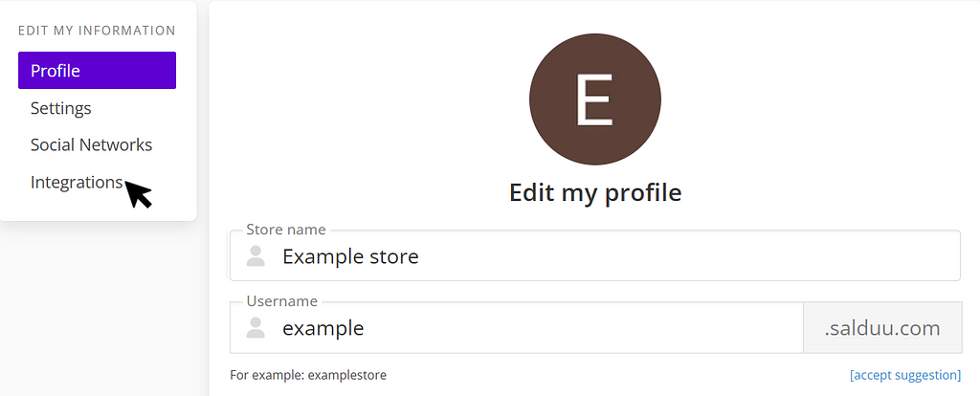This screenshot has height=396, width=980.
Task: Click the person icon in Store name field
Action: 256,255
